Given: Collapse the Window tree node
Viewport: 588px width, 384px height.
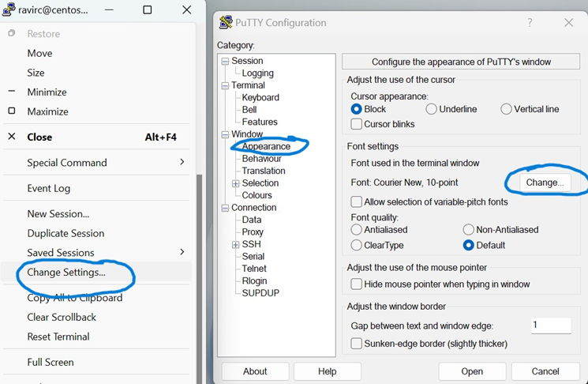Looking at the screenshot, I should click(225, 135).
